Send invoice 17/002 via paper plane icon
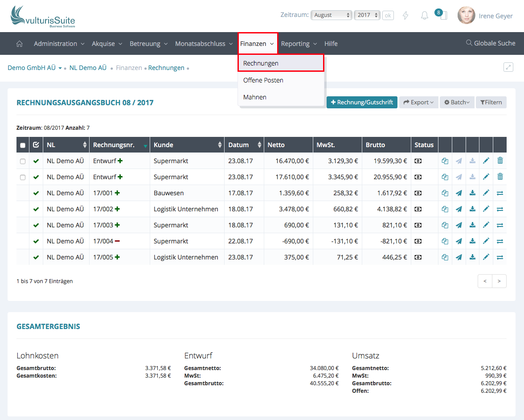The height and width of the screenshot is (420, 524). (x=459, y=209)
